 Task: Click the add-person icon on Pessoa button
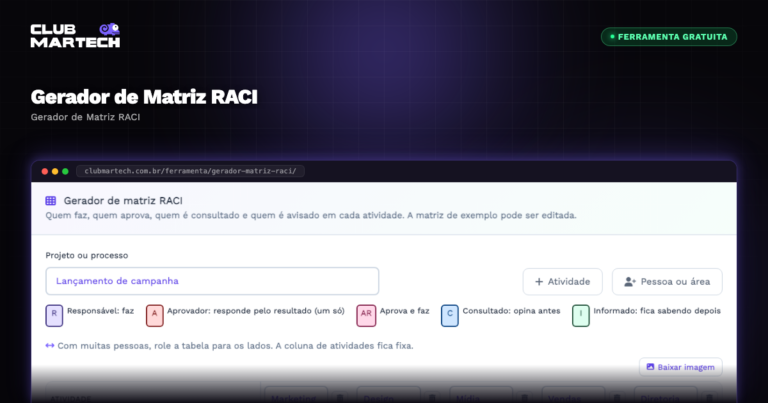click(x=630, y=282)
